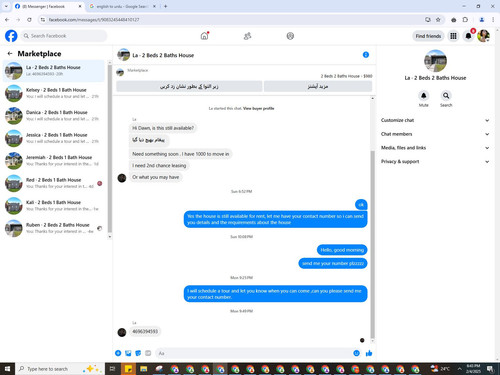This screenshot has width=500, height=375.
Task: Open File Explorer on taskbar
Action: tap(144, 369)
